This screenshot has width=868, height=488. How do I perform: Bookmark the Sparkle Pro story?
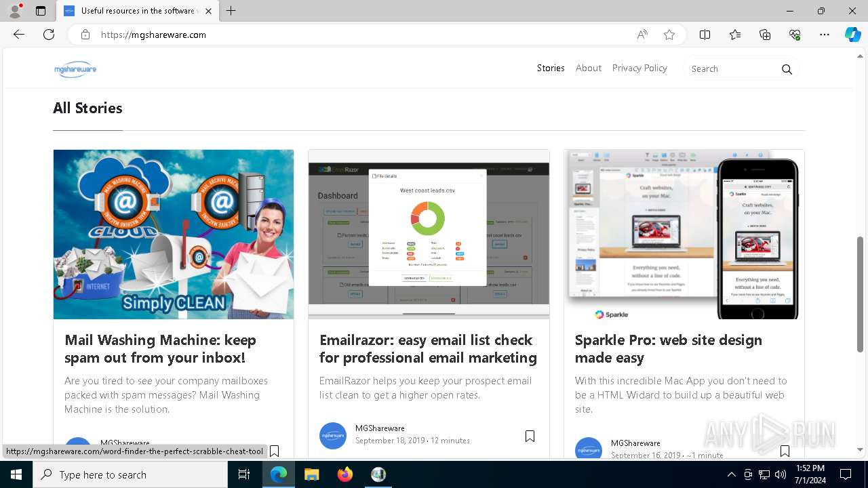point(785,451)
